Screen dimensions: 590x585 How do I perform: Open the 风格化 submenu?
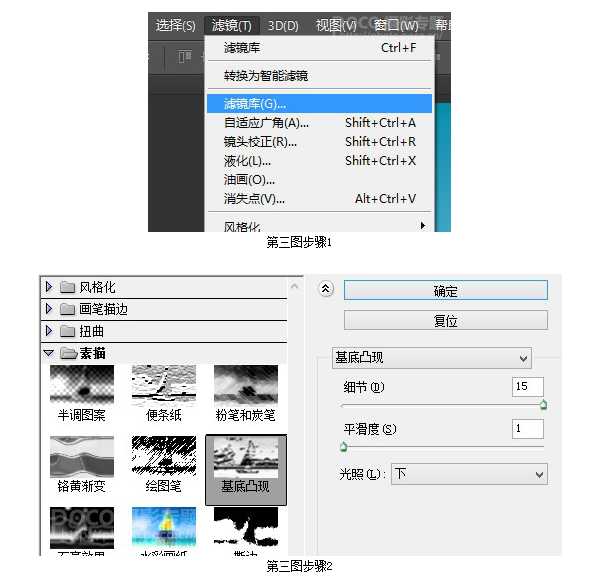click(x=320, y=226)
